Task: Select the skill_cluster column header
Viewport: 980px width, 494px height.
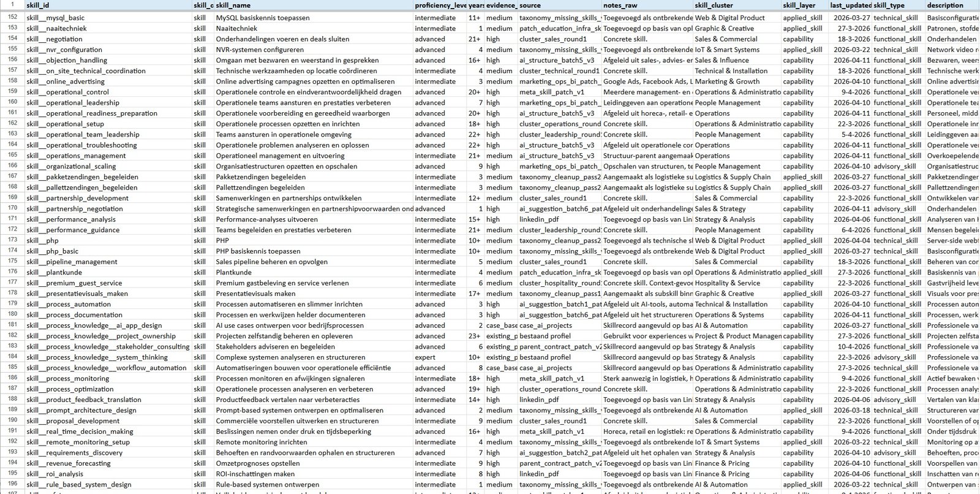Action: (737, 6)
